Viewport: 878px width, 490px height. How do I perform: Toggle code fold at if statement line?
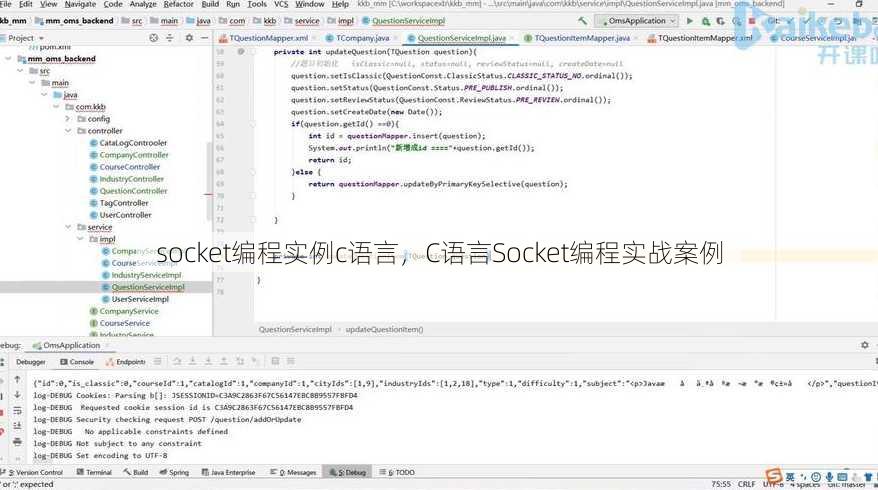[x=253, y=124]
